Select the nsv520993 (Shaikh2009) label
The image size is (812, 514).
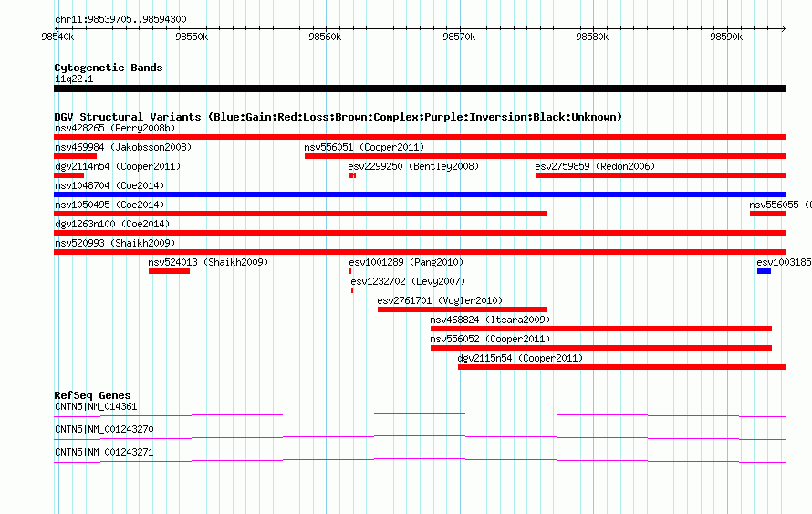click(x=115, y=243)
